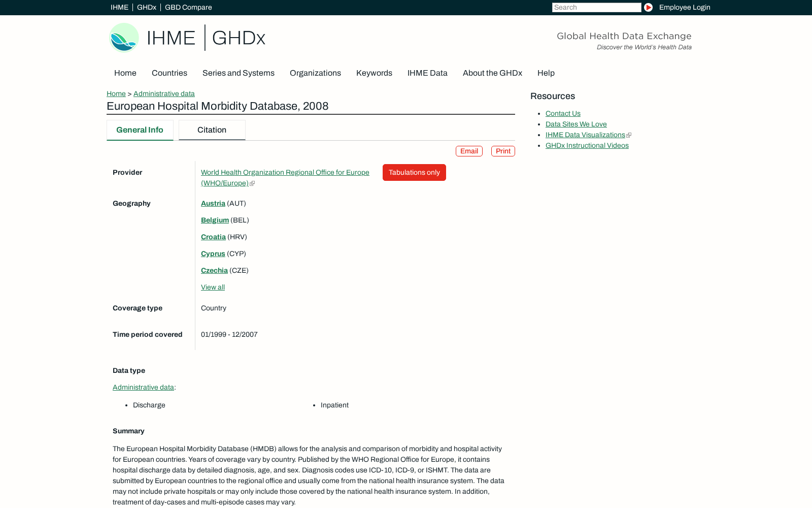Go to Home in main navigation
The width and height of the screenshot is (812, 508).
point(125,73)
